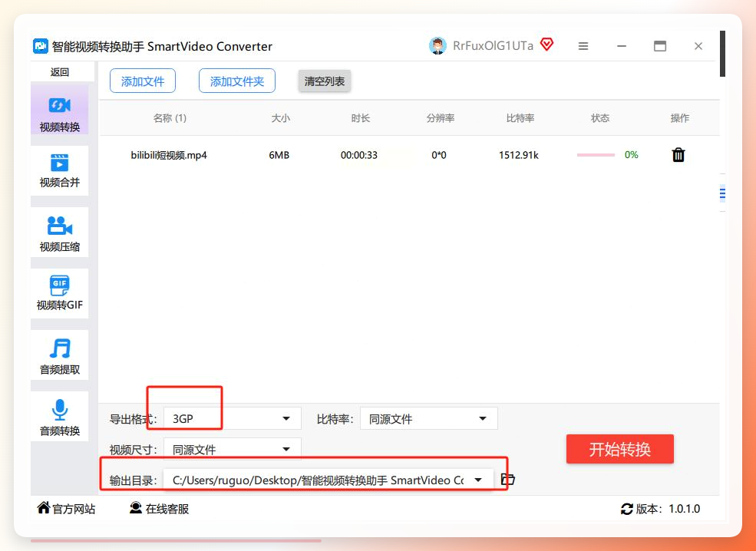Click the 大小 column header
The height and width of the screenshot is (551, 756).
281,118
